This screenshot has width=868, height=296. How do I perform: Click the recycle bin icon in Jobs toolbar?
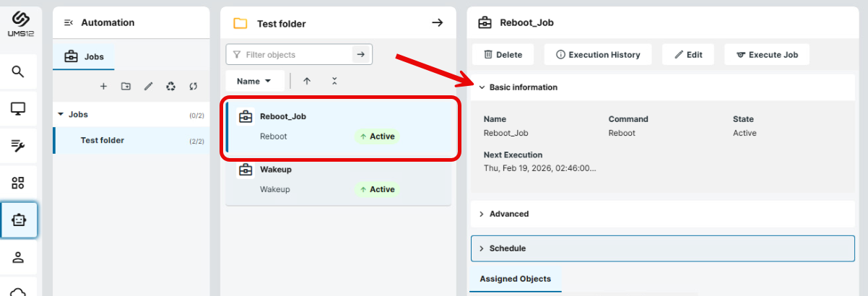pyautogui.click(x=170, y=87)
